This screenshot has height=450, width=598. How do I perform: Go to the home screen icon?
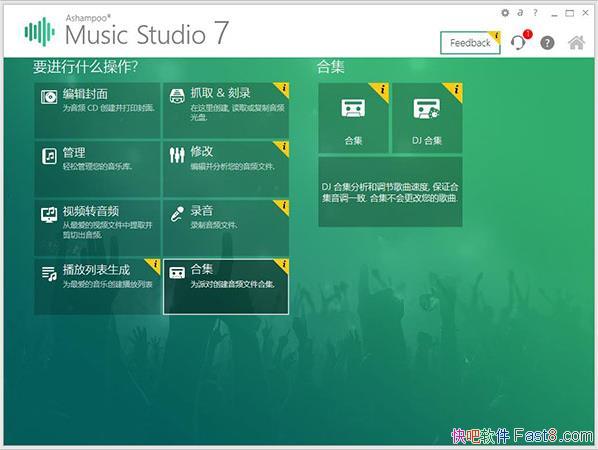576,43
